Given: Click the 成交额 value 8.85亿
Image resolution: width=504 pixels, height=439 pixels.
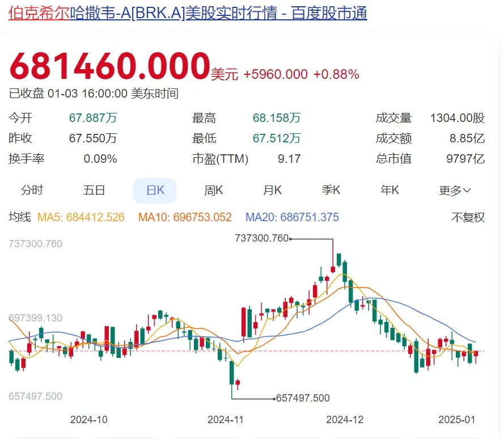Looking at the screenshot, I should pos(467,138).
